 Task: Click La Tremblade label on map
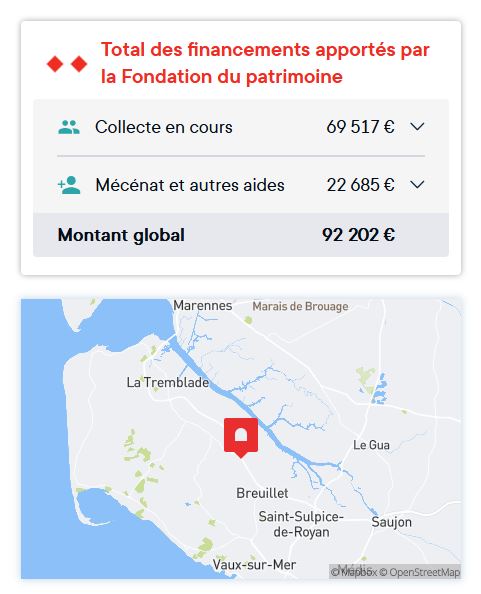click(x=167, y=382)
